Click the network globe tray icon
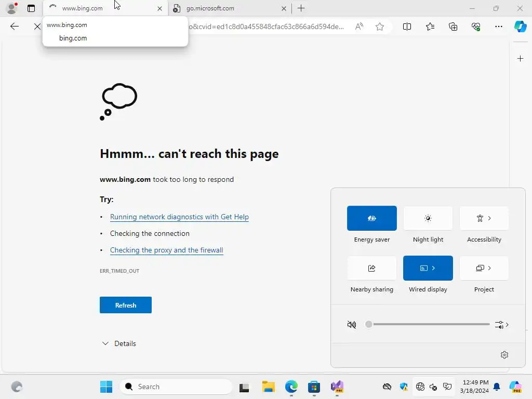 (x=420, y=387)
